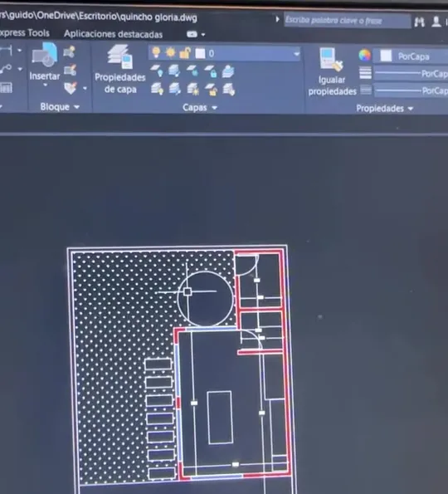Screen dimensions: 448x494
Task: Click the Thaw All Layers icon
Action: [x=192, y=90]
